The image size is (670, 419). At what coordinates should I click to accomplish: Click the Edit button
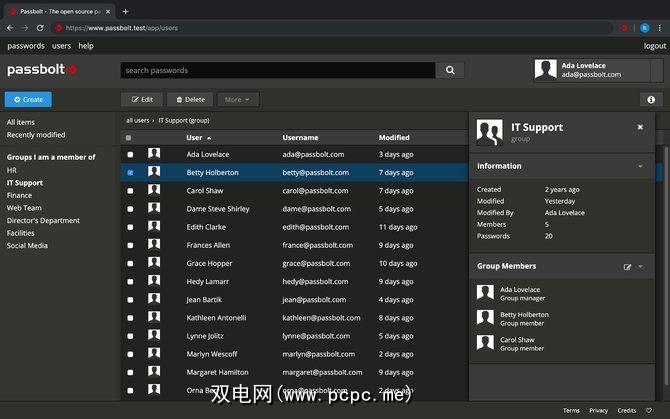(x=142, y=100)
